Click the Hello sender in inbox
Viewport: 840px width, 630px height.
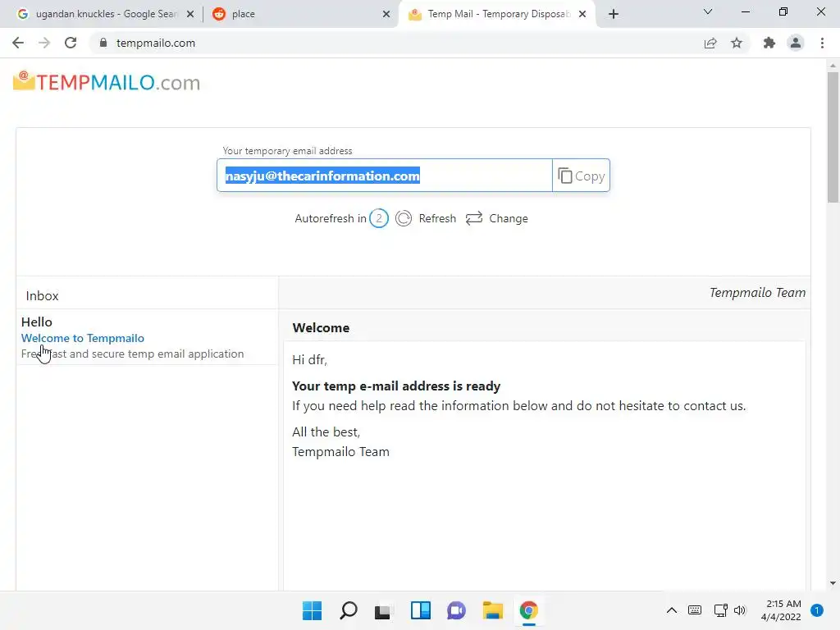[36, 322]
